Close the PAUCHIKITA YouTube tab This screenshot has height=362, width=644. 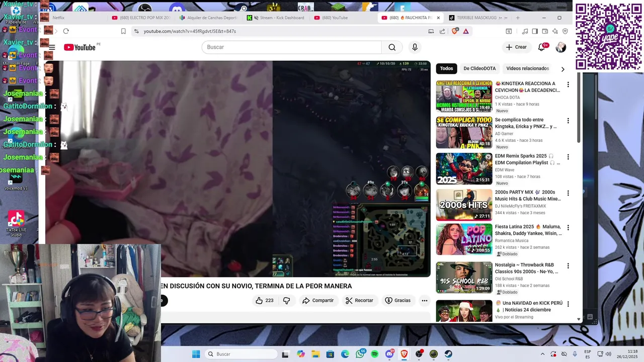click(x=438, y=18)
